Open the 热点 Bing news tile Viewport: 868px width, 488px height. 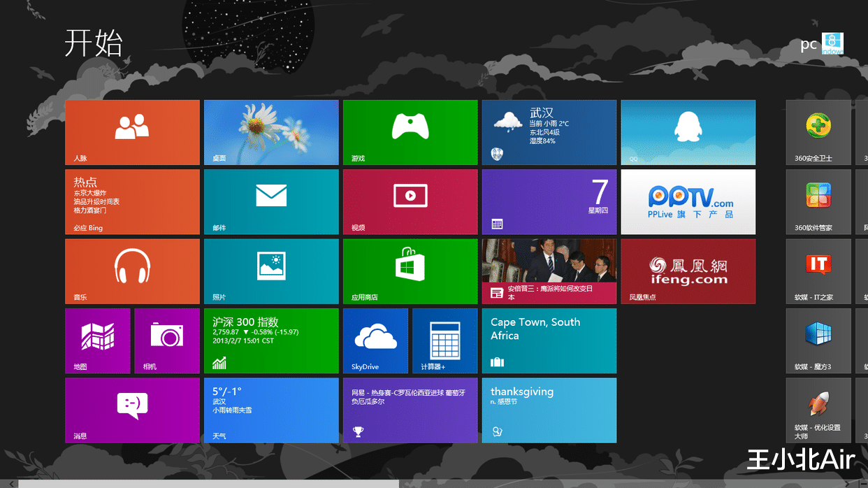point(132,201)
